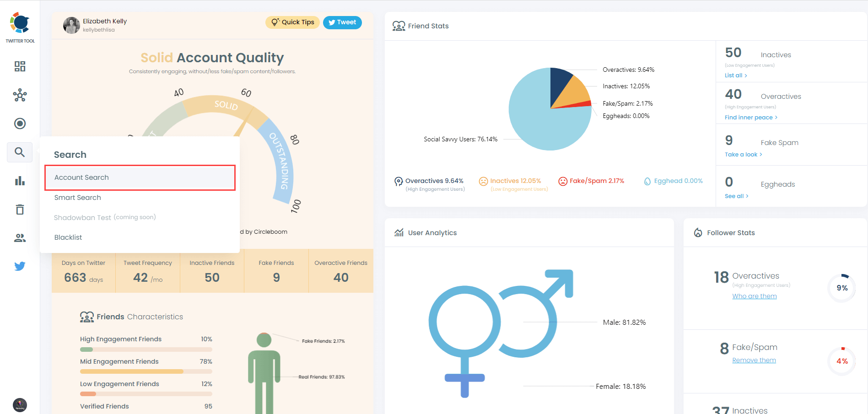Viewport: 868px width, 414px height.
Task: Click the Mid Engagement Friends progress bar
Action: pyautogui.click(x=146, y=371)
